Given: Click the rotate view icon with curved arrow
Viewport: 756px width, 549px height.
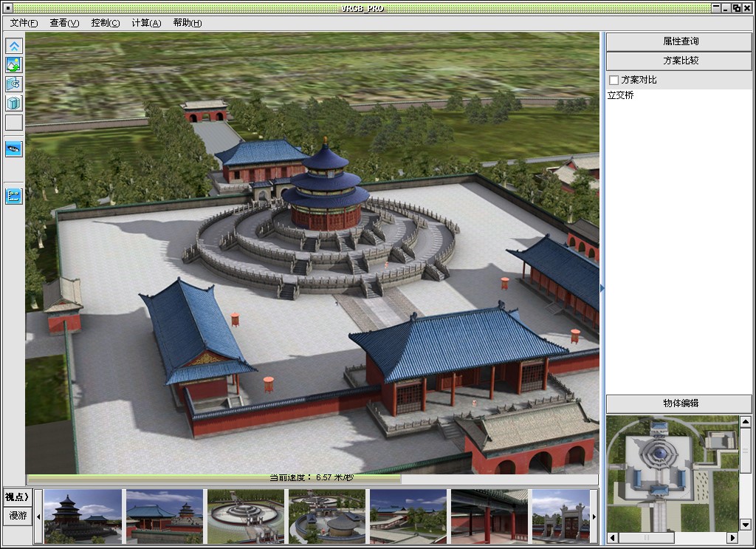Looking at the screenshot, I should click(14, 84).
